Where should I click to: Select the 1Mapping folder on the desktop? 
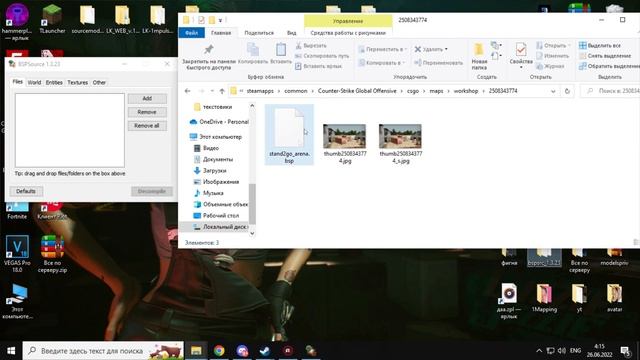(x=544, y=299)
